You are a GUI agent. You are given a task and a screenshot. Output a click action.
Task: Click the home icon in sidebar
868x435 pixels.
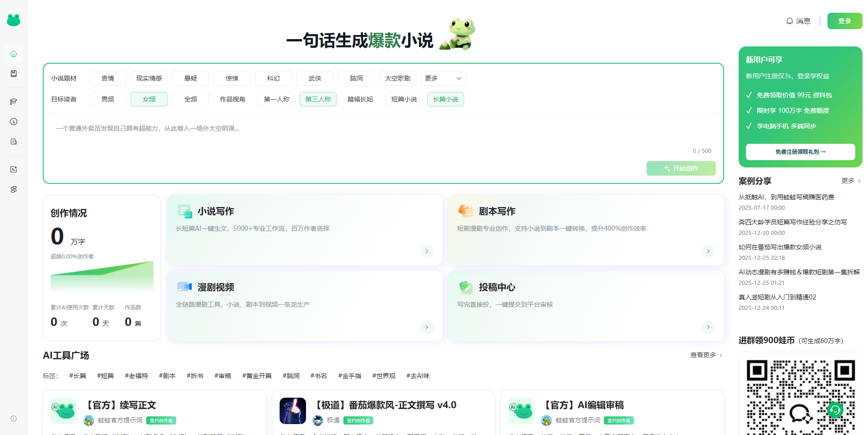(x=14, y=54)
